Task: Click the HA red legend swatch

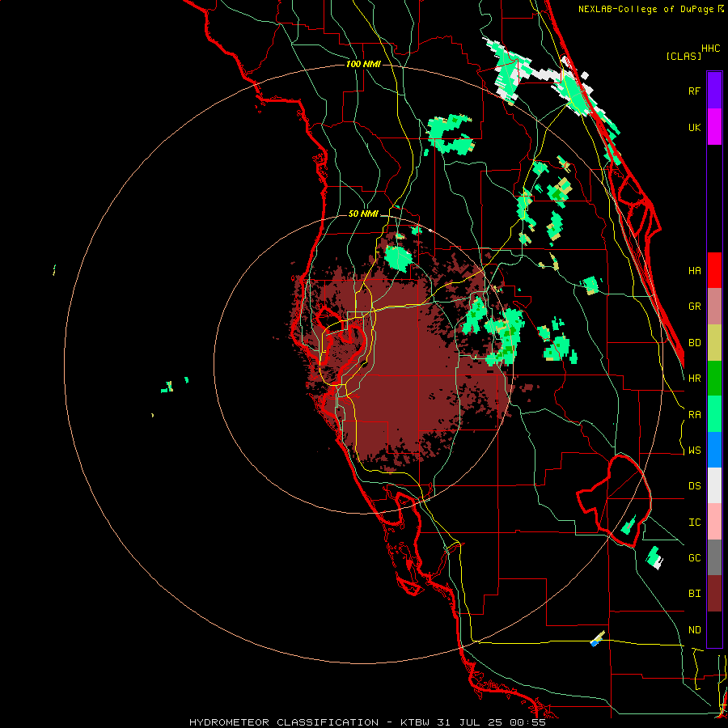Action: 714,270
